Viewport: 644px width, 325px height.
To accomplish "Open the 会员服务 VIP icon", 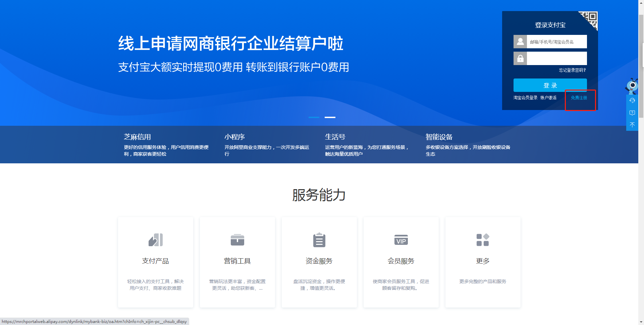I will pos(401,240).
